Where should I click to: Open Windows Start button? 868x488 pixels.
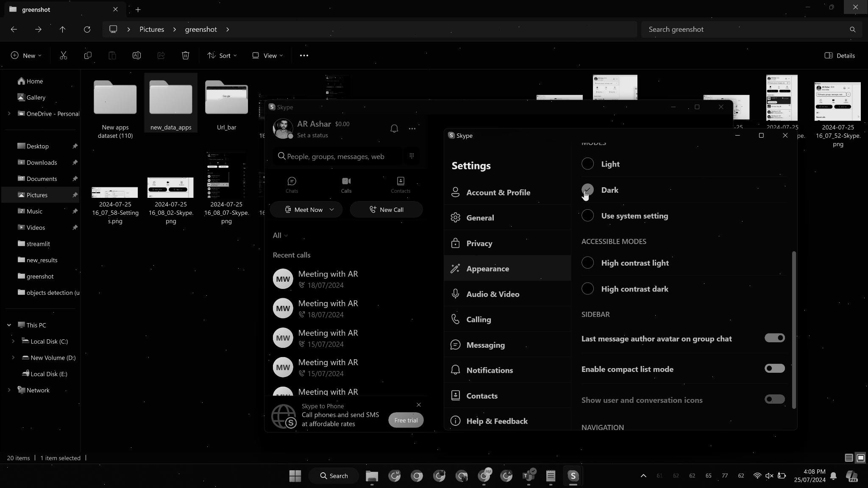[x=295, y=476]
